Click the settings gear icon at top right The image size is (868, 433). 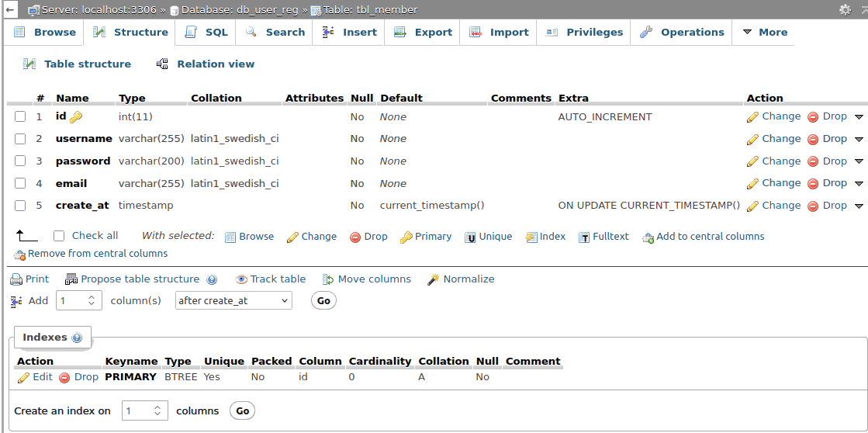[845, 9]
